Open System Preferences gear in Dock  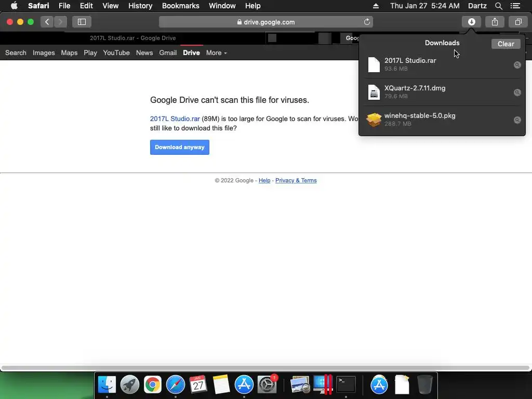267,385
